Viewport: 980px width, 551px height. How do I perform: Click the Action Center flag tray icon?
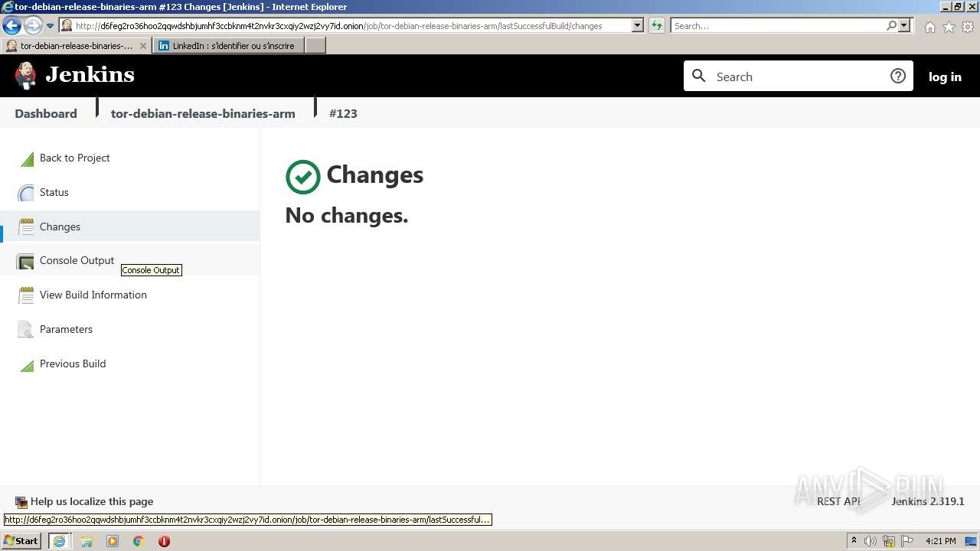pos(907,541)
